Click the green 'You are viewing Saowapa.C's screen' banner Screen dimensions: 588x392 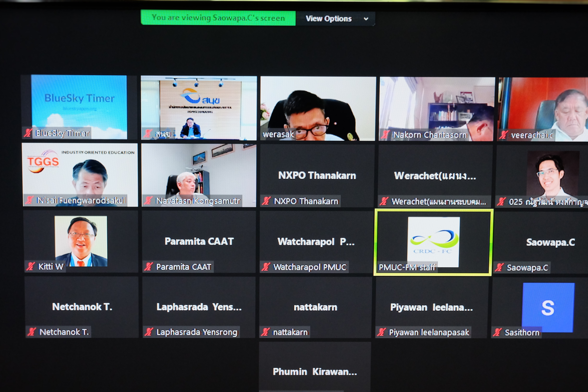218,18
